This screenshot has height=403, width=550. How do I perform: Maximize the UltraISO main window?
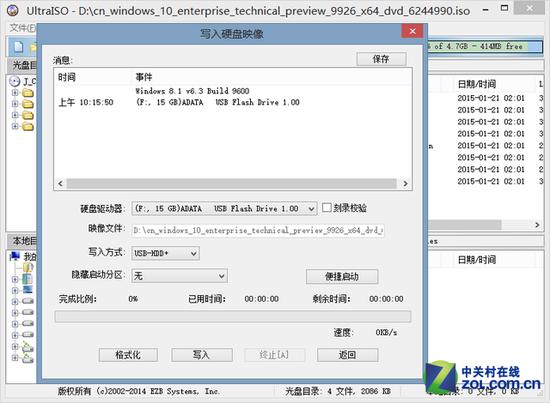coord(504,8)
